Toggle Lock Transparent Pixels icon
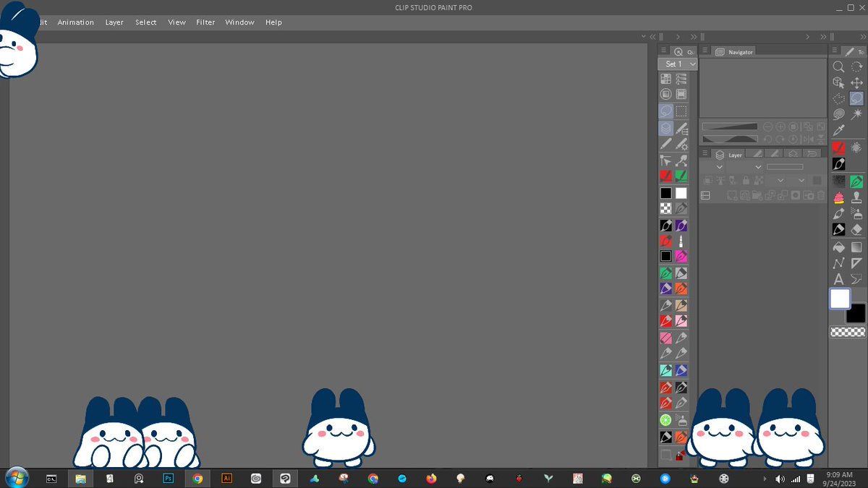868x488 pixels. (757, 180)
